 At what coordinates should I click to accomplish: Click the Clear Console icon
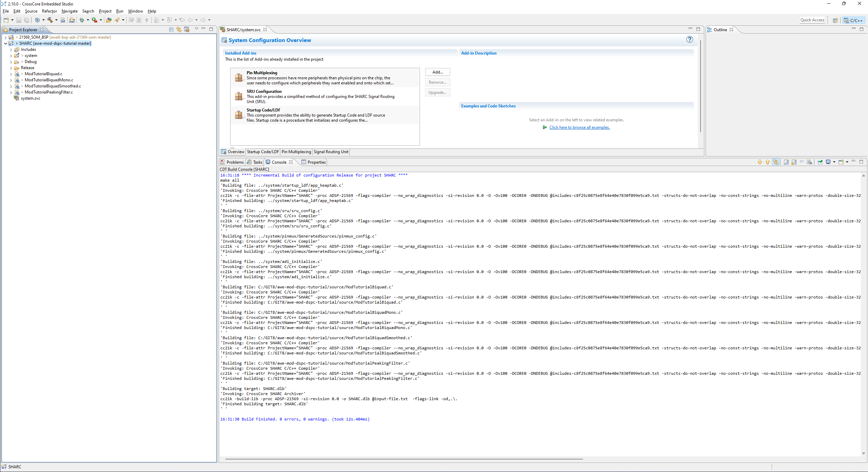(809, 162)
